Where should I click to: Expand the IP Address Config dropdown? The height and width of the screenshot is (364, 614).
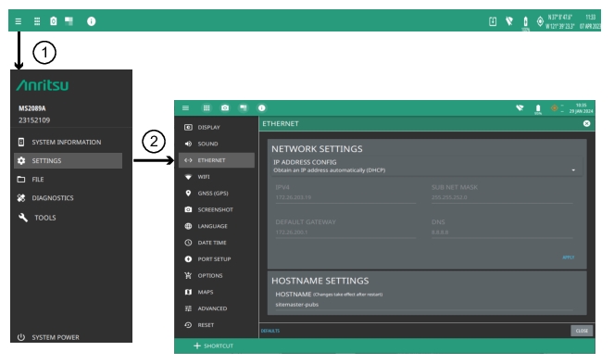tap(426, 166)
